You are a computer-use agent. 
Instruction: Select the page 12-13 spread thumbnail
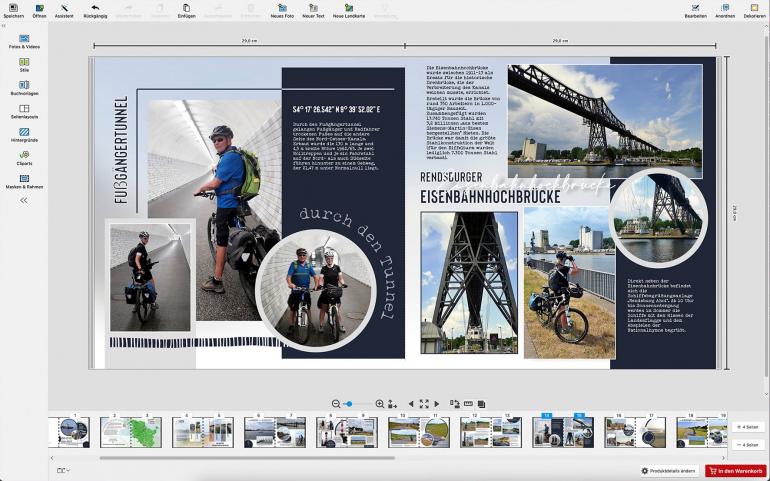tap(491, 432)
